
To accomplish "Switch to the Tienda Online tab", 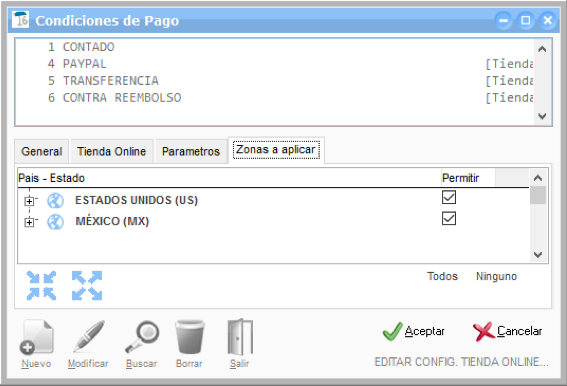I will click(x=111, y=151).
